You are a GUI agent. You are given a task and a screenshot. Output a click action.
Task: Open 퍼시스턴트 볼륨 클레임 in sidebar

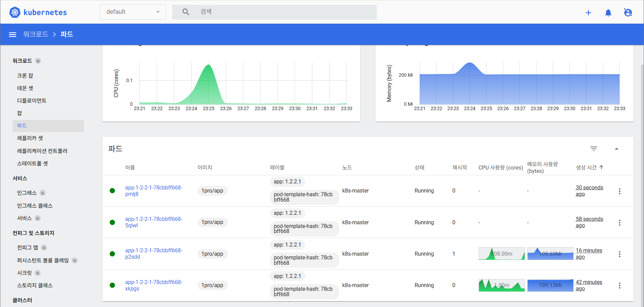pyautogui.click(x=43, y=260)
